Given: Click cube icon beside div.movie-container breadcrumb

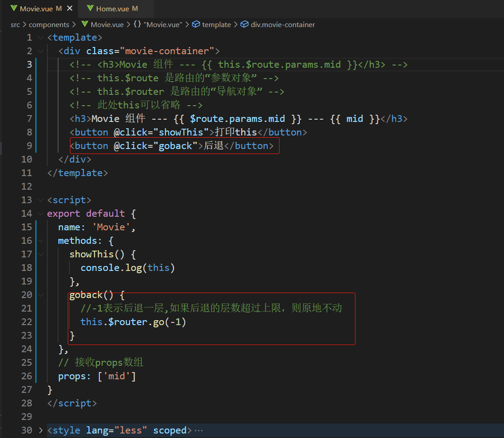Looking at the screenshot, I should (244, 24).
